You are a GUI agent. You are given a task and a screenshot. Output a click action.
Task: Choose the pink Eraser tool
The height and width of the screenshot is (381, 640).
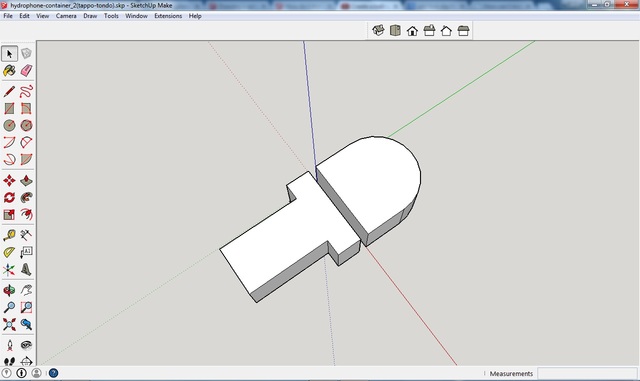26,71
